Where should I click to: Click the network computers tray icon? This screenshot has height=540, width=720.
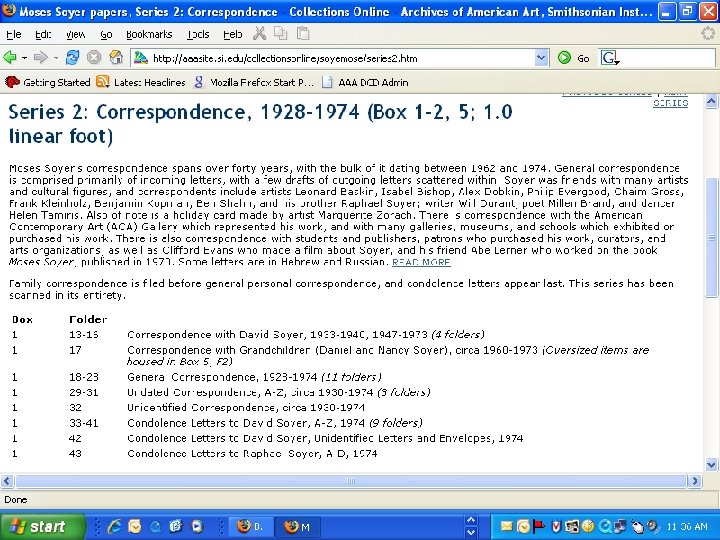coord(619,526)
